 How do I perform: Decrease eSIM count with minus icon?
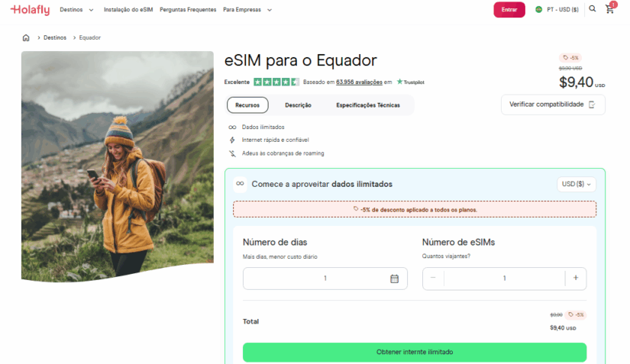click(x=433, y=278)
